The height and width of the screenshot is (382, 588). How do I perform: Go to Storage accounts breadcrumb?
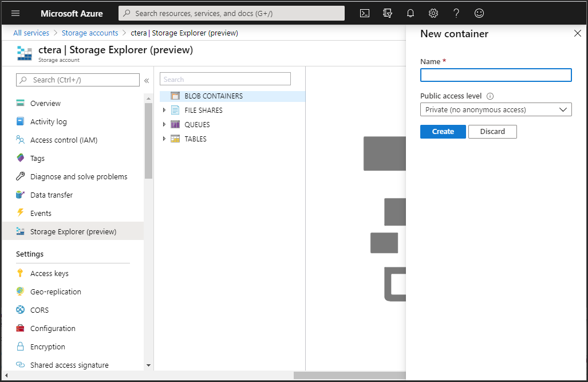90,33
